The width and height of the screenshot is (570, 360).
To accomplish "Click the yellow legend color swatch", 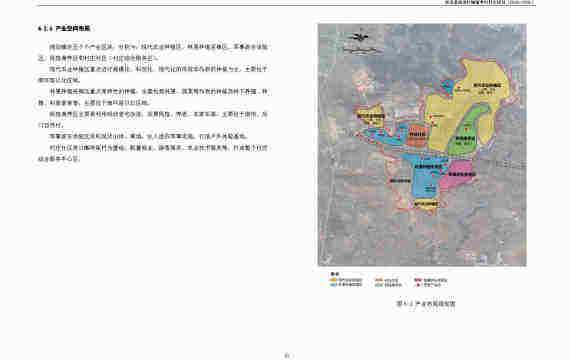I will pos(334,280).
